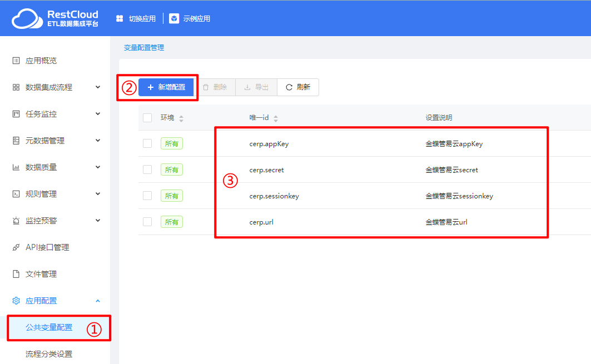Click the 监控预警 alarm icon
591x364 pixels.
(16, 221)
